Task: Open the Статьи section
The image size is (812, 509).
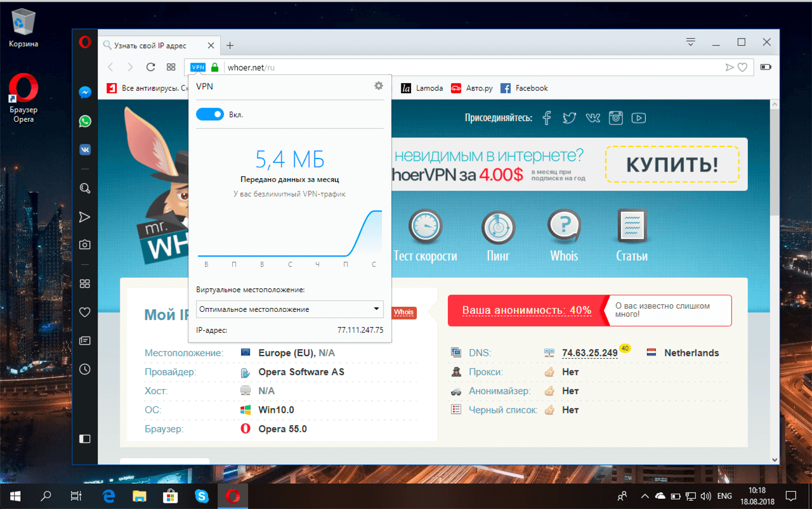Action: [x=632, y=235]
